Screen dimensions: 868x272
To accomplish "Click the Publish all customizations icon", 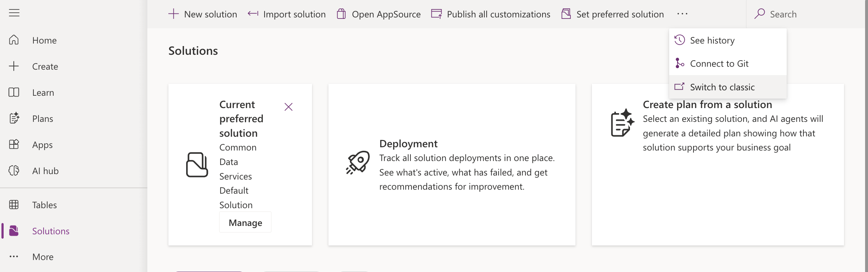I will [x=437, y=14].
